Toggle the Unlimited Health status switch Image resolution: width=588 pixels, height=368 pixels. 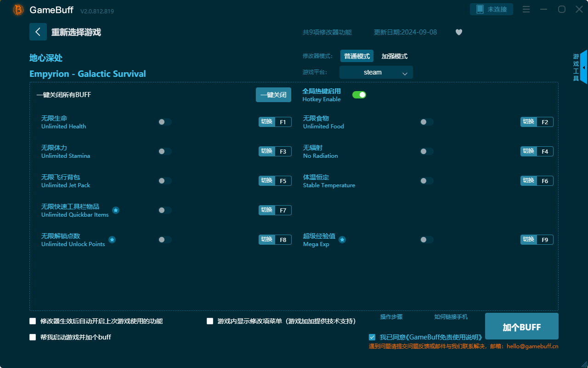[165, 122]
